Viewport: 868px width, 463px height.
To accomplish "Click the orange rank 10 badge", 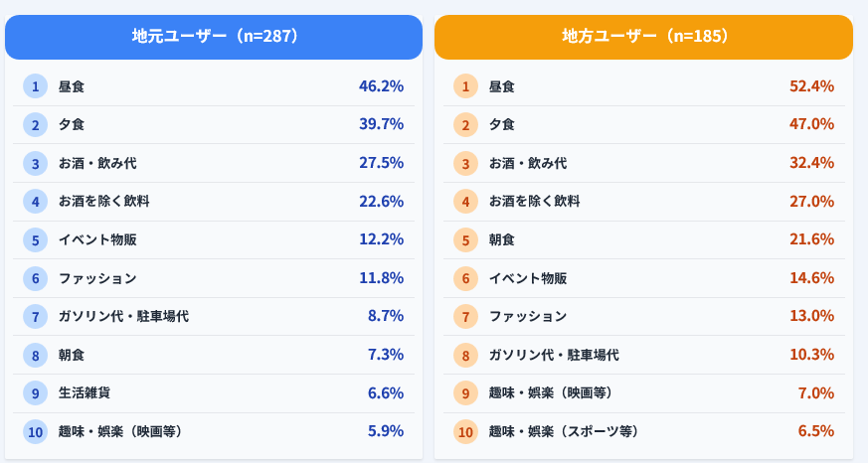I will [x=465, y=431].
